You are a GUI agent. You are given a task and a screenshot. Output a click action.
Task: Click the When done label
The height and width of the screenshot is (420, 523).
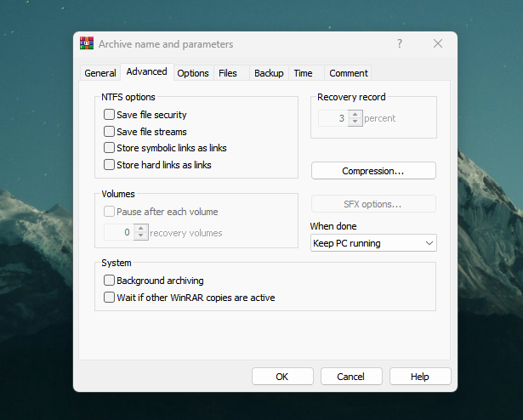(333, 226)
